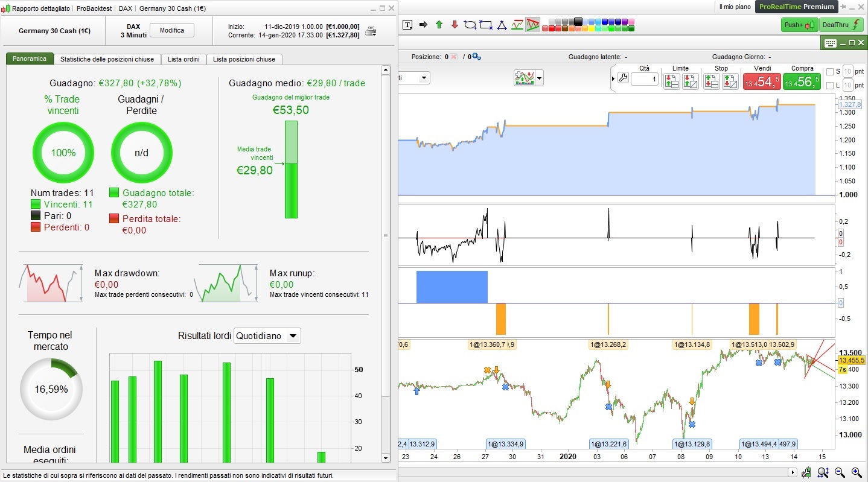Click the first Limite order icon
Screen dimensions: 868x482
672,81
